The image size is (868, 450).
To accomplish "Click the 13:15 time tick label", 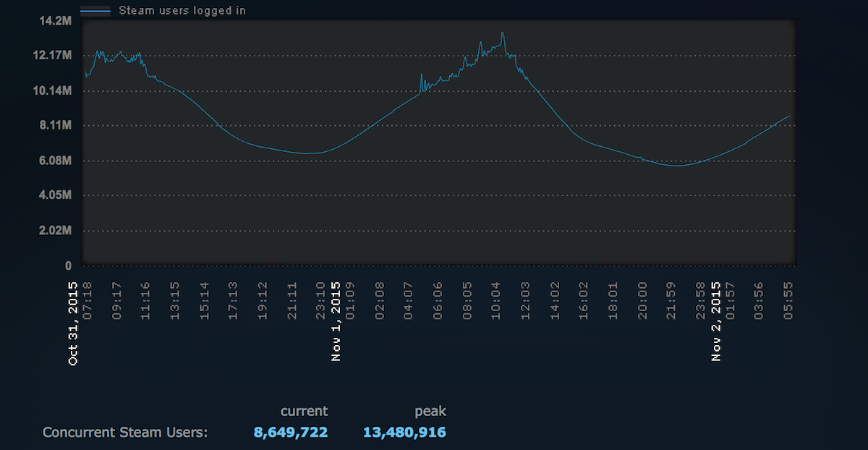I will pos(175,301).
